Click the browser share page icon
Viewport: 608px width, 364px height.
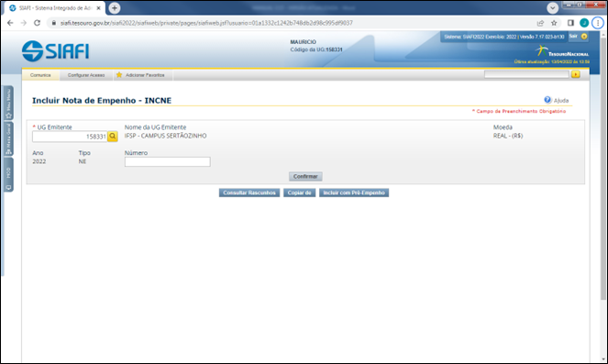point(540,23)
